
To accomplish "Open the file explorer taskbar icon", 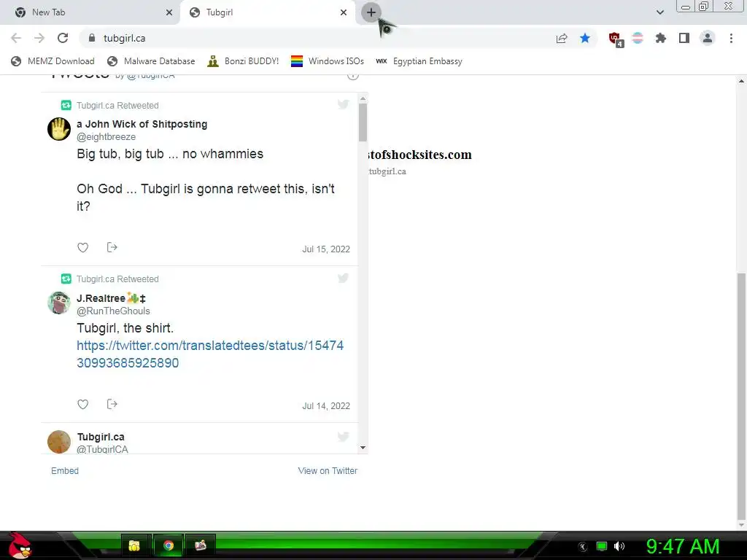I will (x=135, y=545).
